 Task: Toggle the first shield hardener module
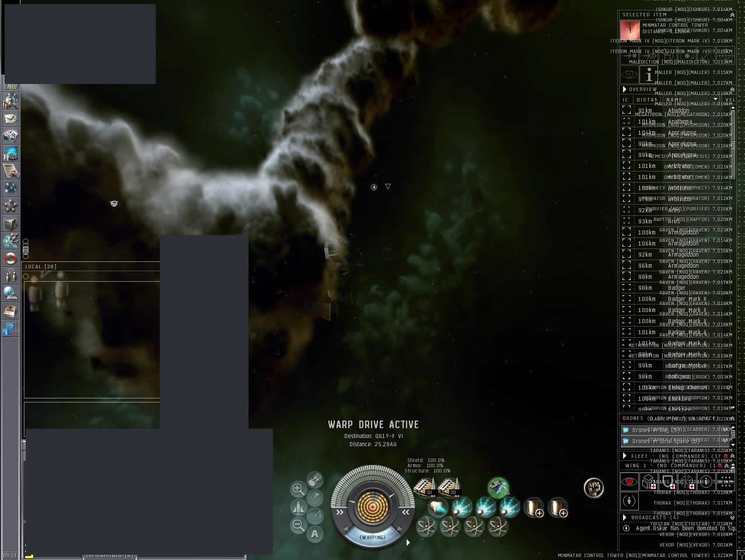point(462,507)
